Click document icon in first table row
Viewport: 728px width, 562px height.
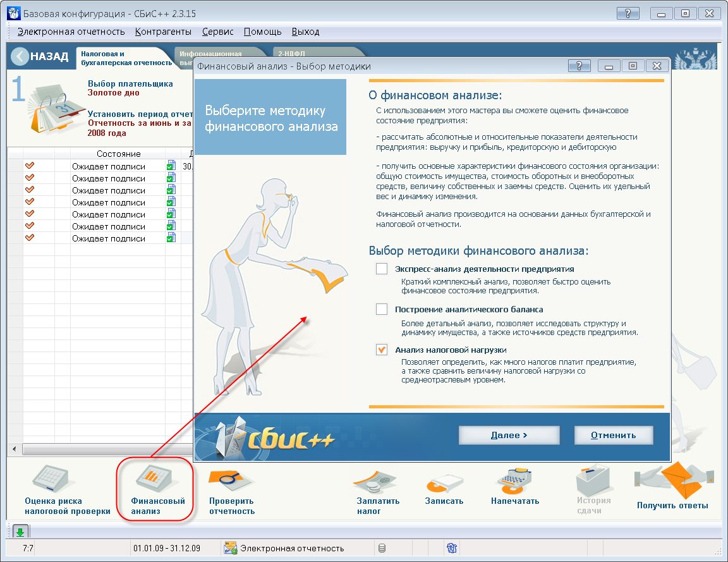171,166
